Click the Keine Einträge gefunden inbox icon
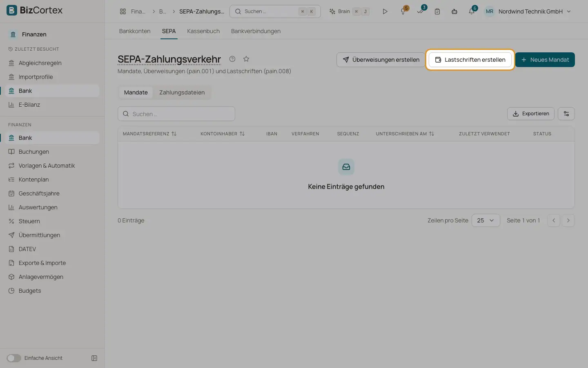Image resolution: width=588 pixels, height=368 pixels. 346,167
